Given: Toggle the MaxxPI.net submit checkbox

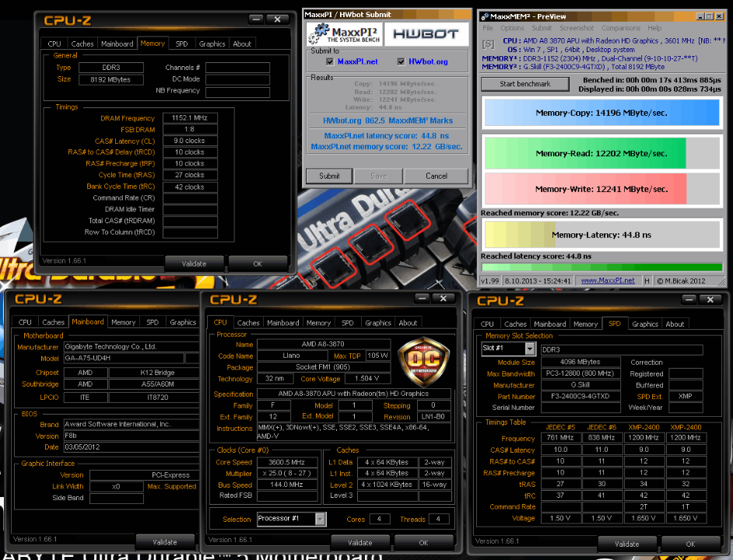Looking at the screenshot, I should click(x=330, y=61).
